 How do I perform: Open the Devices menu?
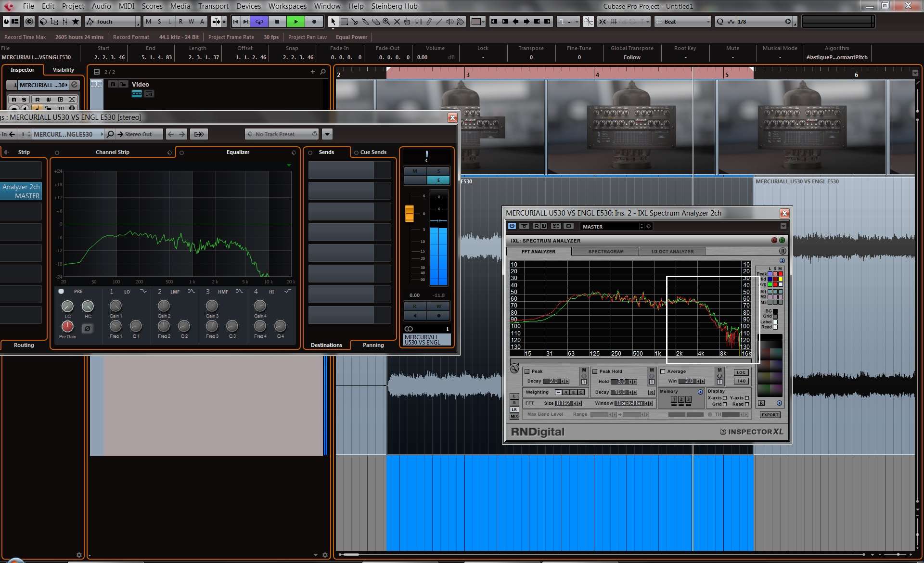[248, 6]
